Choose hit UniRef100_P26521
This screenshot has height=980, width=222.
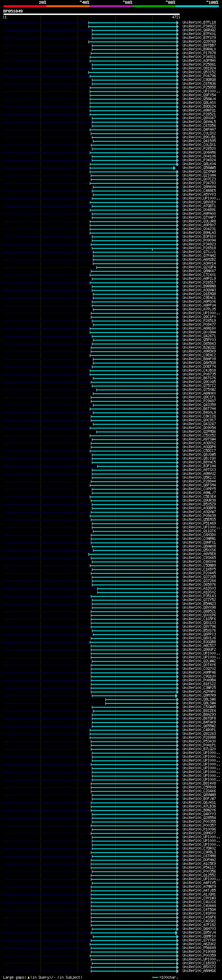point(199,114)
